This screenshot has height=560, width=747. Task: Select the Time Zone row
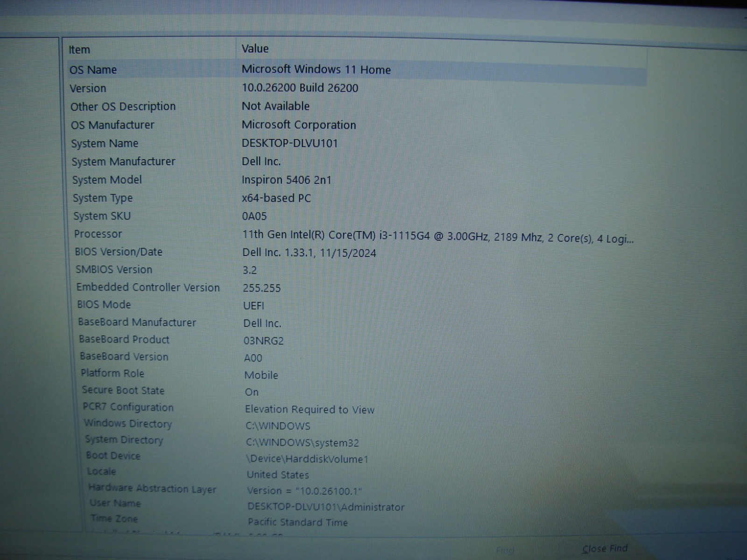[114, 518]
